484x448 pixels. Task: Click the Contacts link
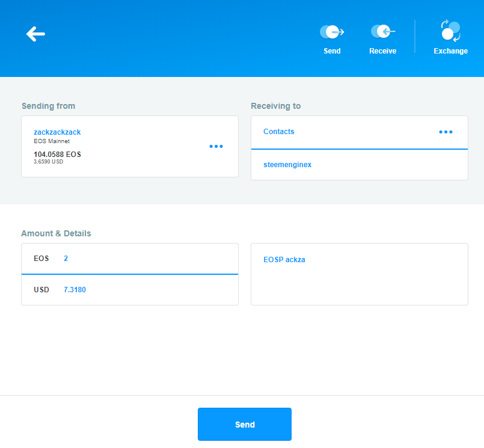(279, 132)
